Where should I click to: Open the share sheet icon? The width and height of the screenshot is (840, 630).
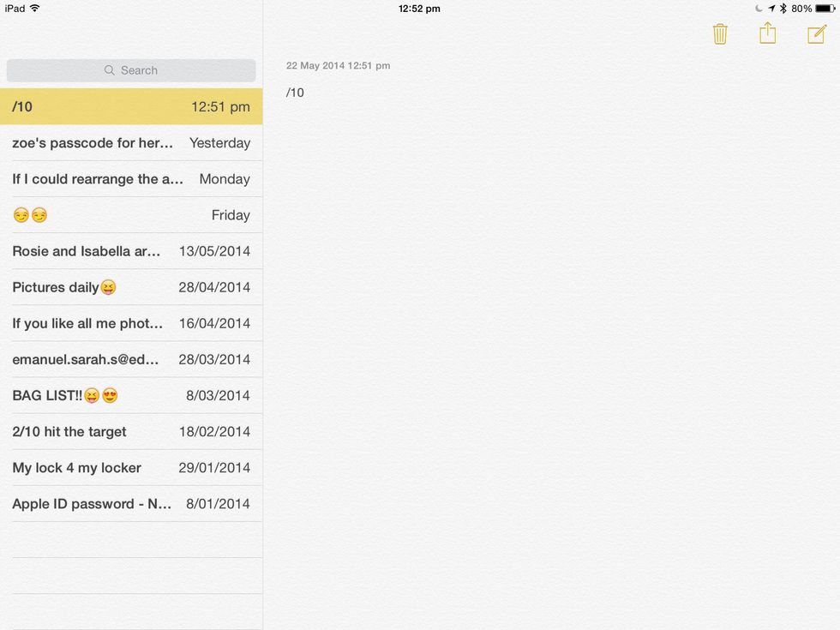click(767, 33)
